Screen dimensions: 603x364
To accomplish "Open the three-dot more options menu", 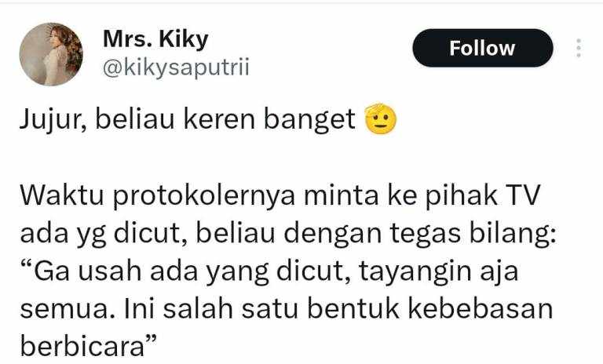I will [579, 48].
